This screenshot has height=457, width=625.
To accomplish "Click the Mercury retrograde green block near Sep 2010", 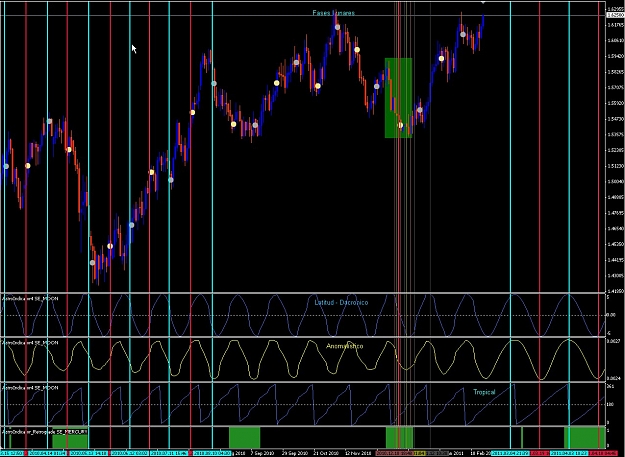I will (244, 437).
